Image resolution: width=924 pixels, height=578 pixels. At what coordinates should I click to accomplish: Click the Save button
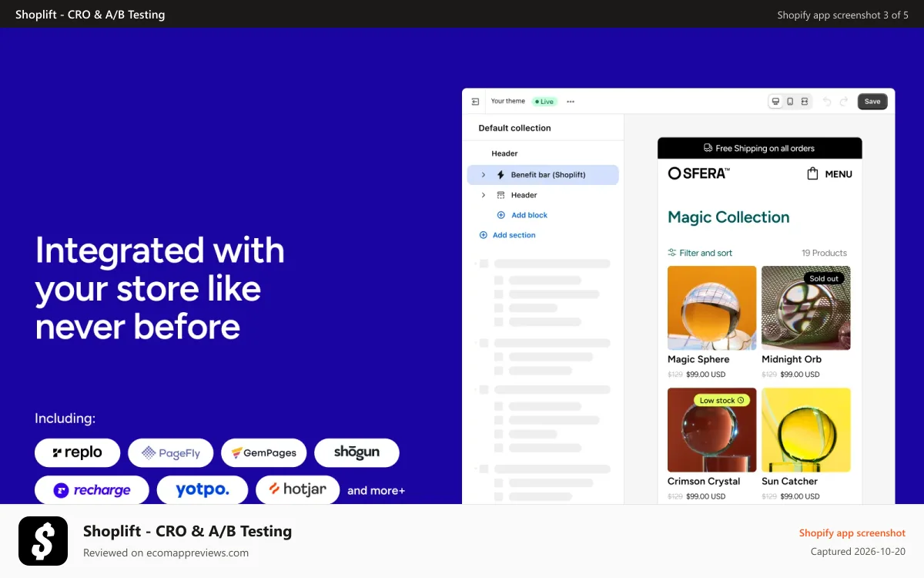pyautogui.click(x=872, y=102)
